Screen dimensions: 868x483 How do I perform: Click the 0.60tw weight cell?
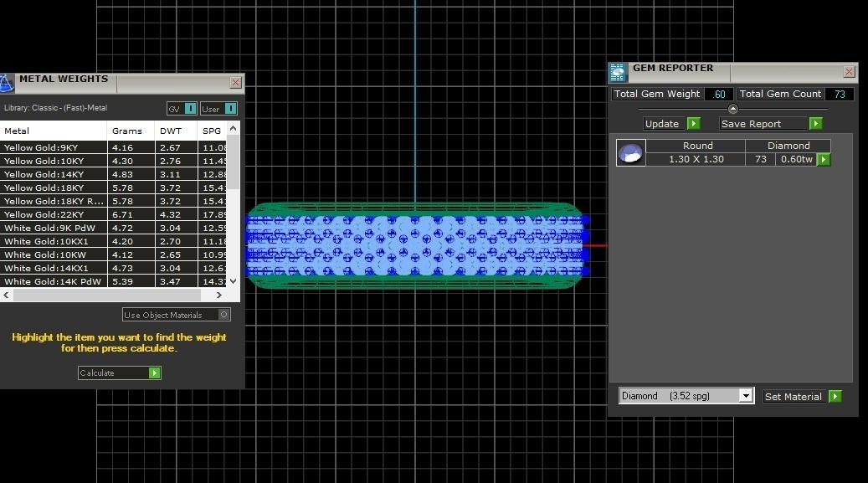pyautogui.click(x=796, y=159)
